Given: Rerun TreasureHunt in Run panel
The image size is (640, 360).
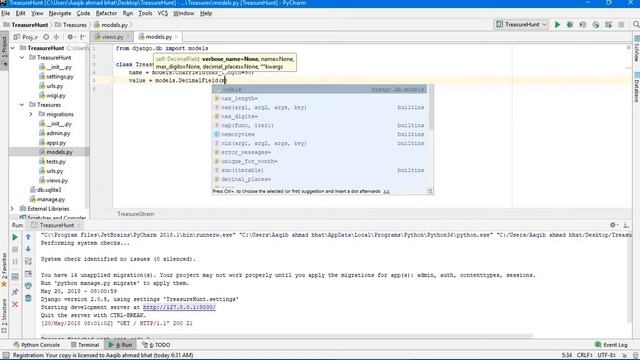Looking at the screenshot, I should (x=15, y=237).
